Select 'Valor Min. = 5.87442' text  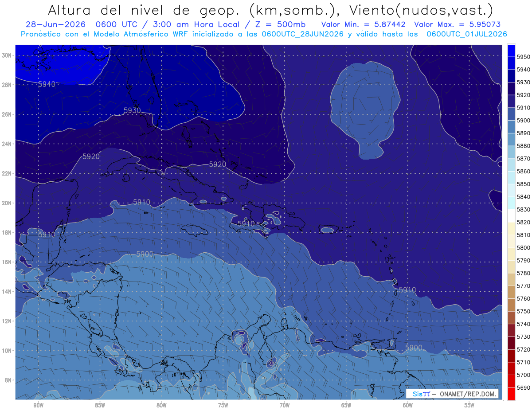click(364, 25)
